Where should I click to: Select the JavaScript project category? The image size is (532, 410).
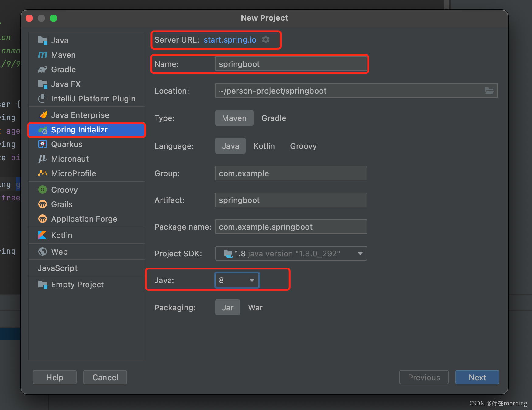point(87,268)
